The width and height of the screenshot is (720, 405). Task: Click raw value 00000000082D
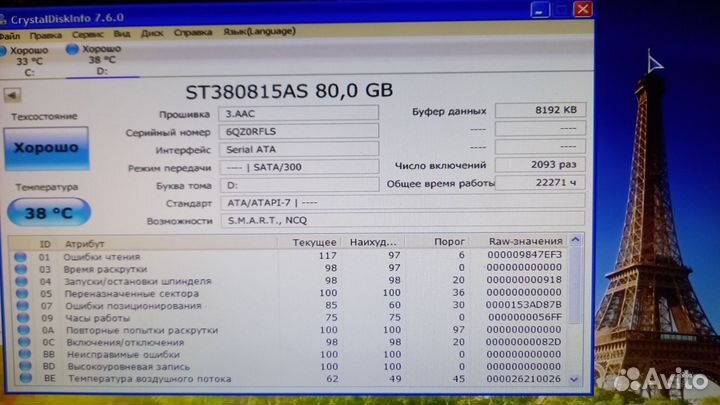click(523, 342)
